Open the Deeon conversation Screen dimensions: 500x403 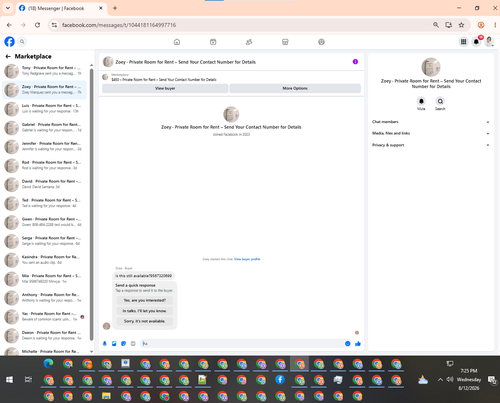45,335
